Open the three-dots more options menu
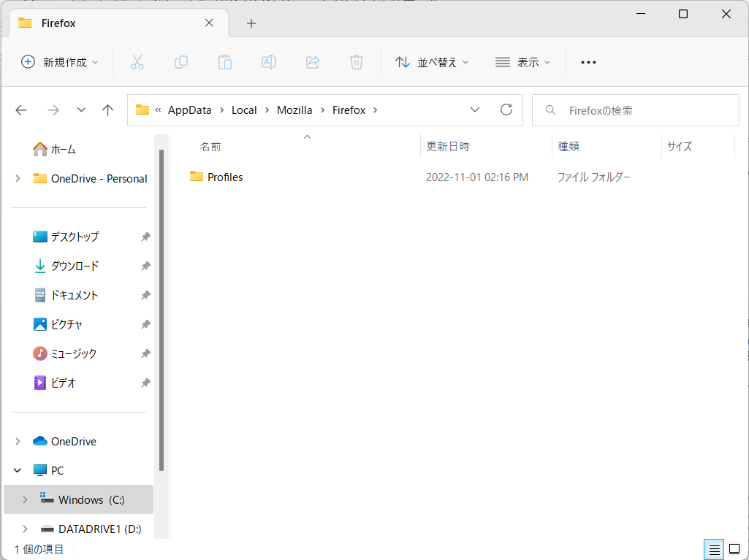This screenshot has width=749, height=560. coord(588,62)
